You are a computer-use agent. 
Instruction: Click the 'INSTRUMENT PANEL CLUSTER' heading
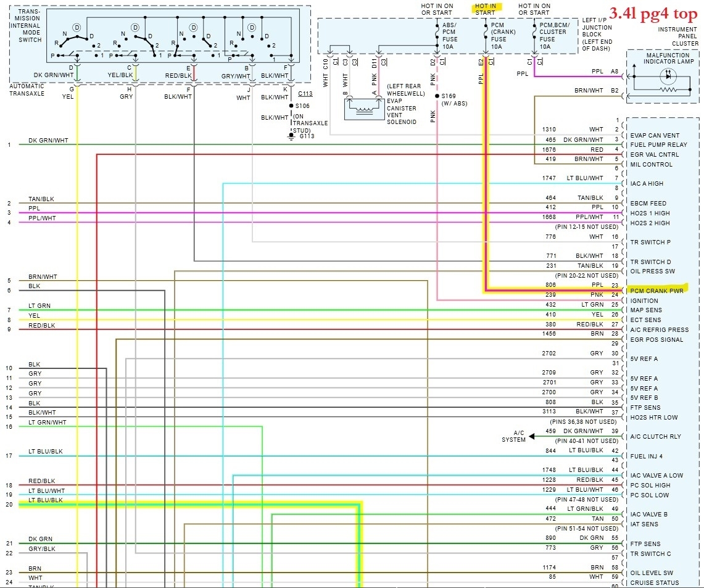tap(678, 36)
